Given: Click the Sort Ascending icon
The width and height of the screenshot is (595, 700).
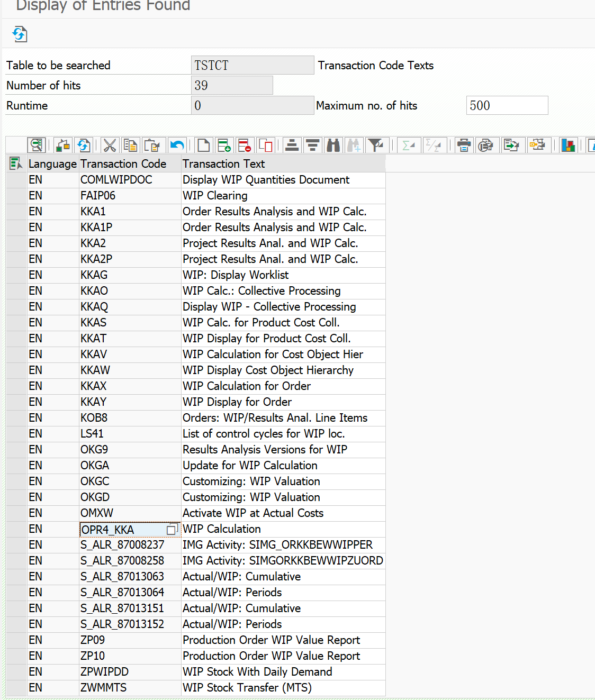Looking at the screenshot, I should [292, 145].
